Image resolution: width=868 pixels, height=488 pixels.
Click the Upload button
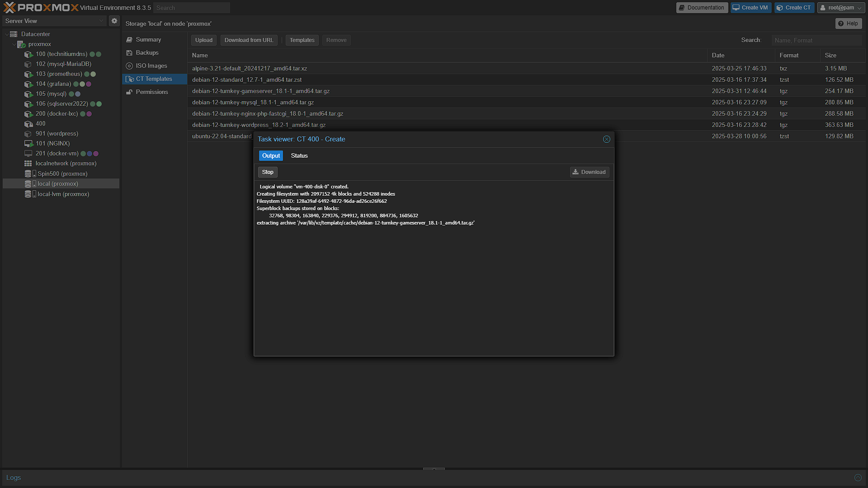tap(204, 40)
